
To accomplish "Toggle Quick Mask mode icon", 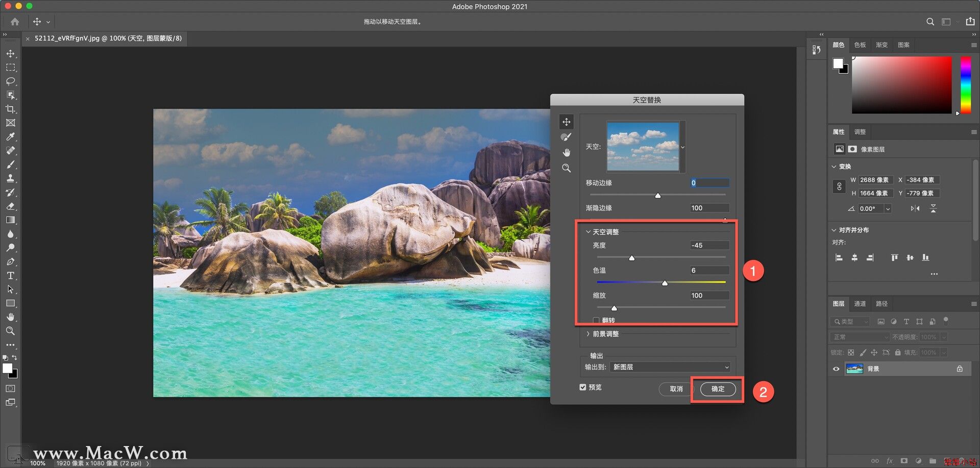I will [x=10, y=389].
